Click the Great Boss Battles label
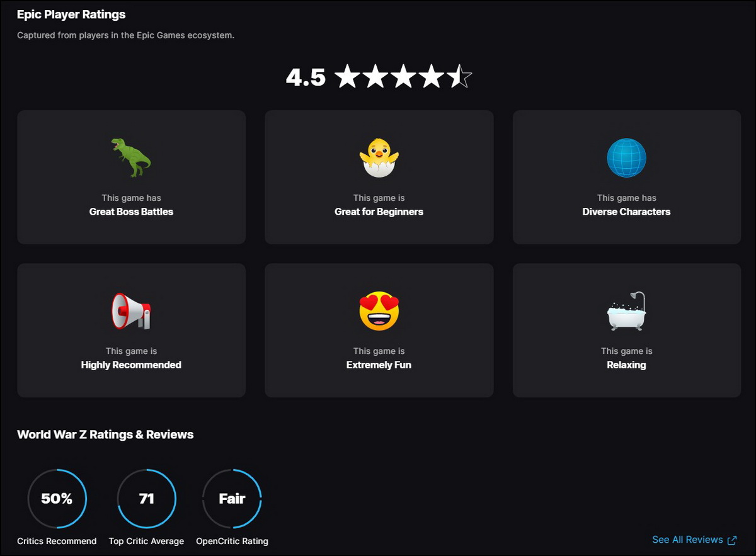Viewport: 756px width, 556px height. pos(131,212)
